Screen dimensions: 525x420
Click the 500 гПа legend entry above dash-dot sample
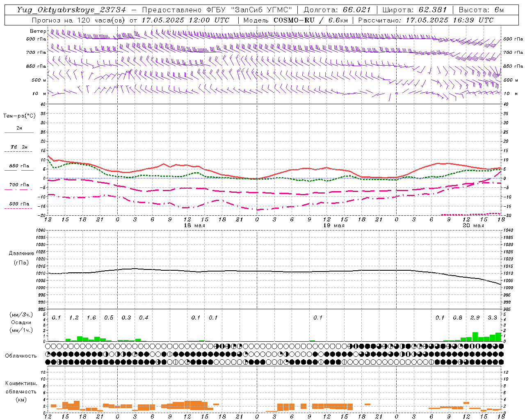tap(19, 204)
